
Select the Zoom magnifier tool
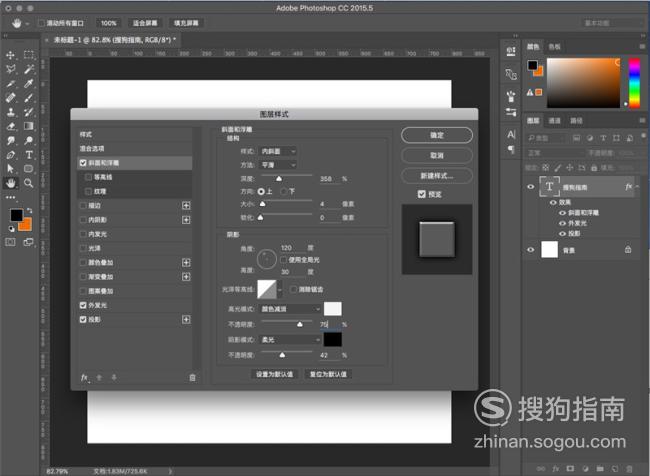click(29, 183)
